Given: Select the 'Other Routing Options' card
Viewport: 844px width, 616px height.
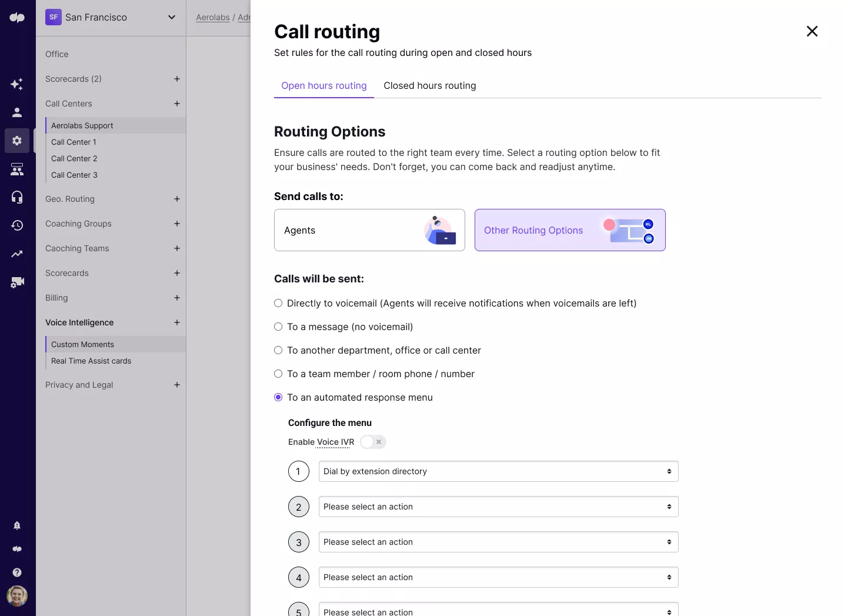Looking at the screenshot, I should tap(569, 230).
